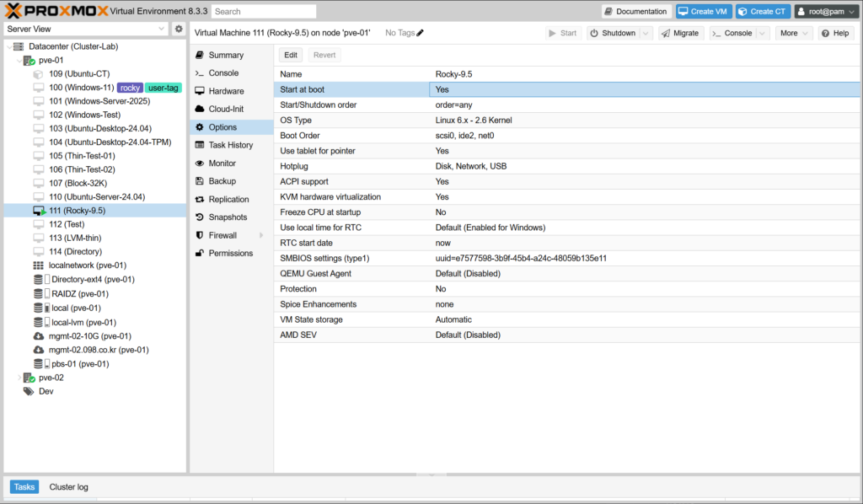Click the Edit button
The image size is (863, 504).
(x=290, y=55)
